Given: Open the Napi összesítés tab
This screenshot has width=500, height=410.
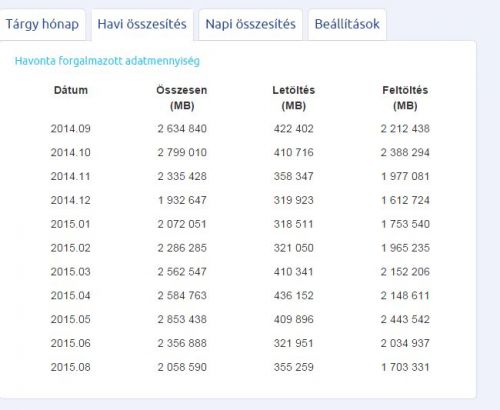Looking at the screenshot, I should [x=250, y=24].
